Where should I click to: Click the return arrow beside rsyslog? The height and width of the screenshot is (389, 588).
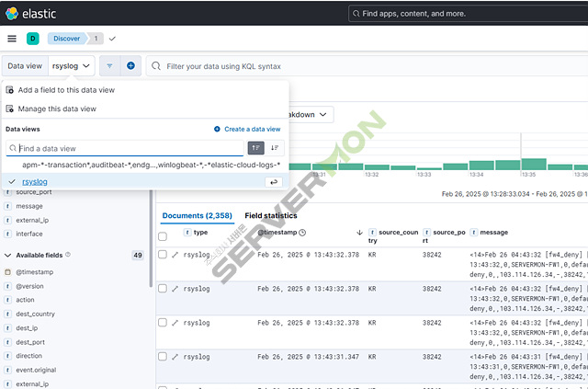click(274, 182)
